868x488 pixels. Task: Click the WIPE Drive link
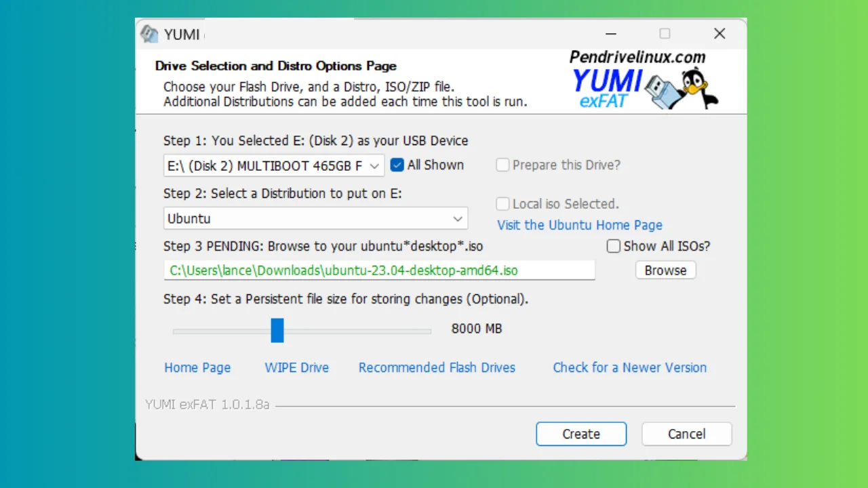point(297,367)
